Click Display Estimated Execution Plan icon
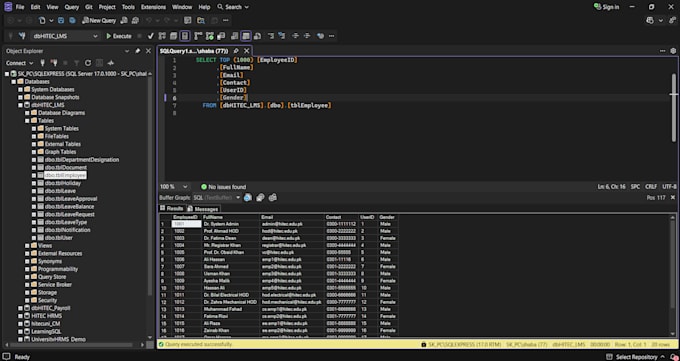Viewport: 680px width, 361px height. pyautogui.click(x=162, y=36)
